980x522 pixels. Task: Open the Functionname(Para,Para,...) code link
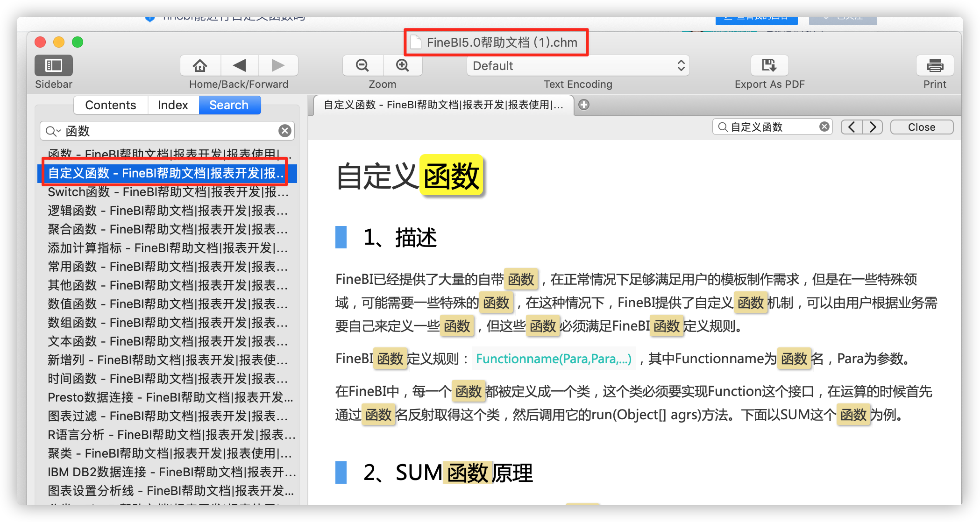pos(554,359)
